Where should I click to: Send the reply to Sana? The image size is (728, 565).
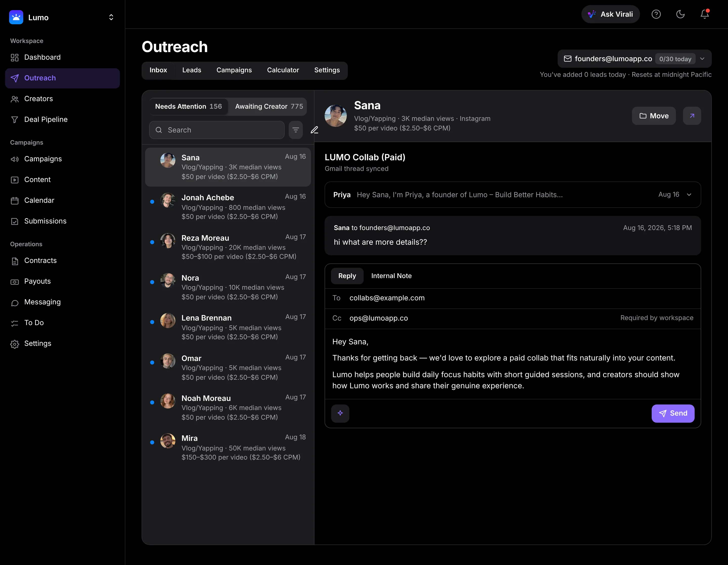click(673, 413)
